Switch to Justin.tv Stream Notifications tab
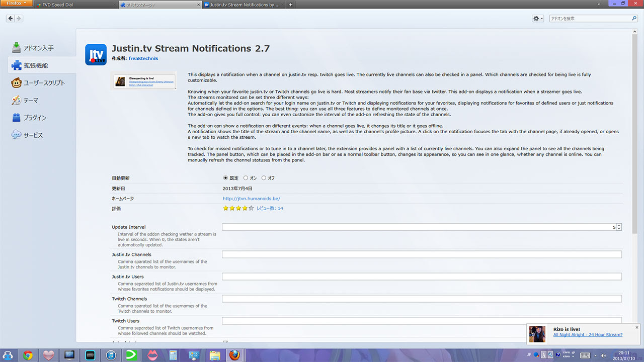 pos(244,5)
